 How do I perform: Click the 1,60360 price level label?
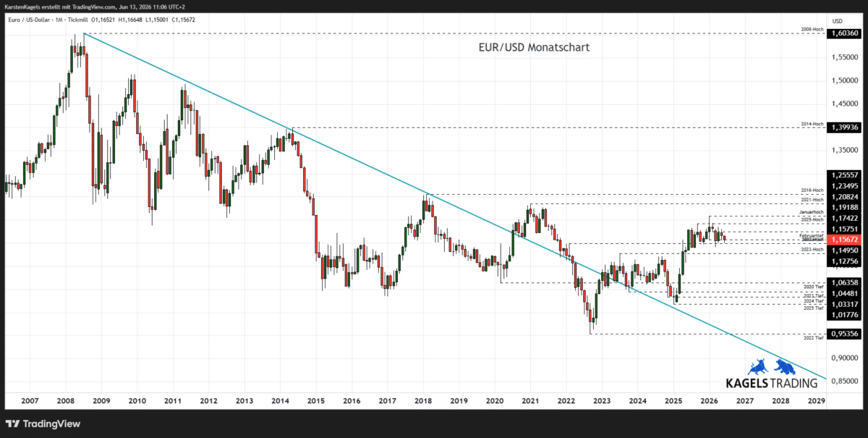point(845,33)
